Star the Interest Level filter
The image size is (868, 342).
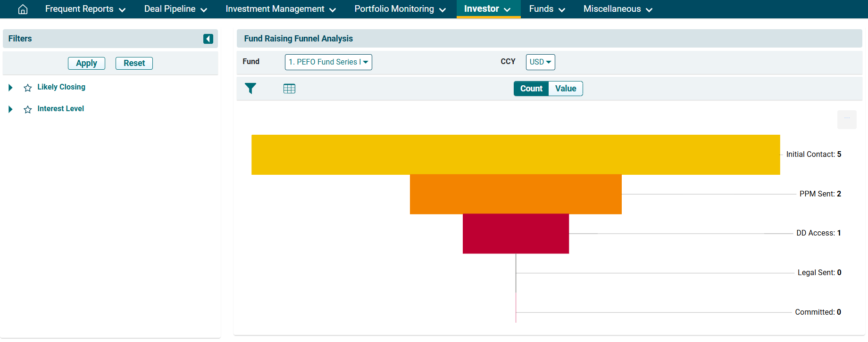[x=28, y=109]
